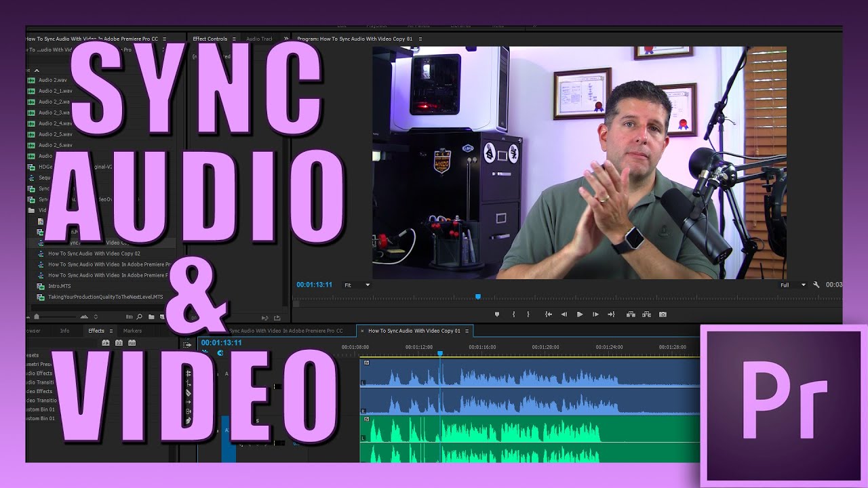The width and height of the screenshot is (868, 488).
Task: Select Audio 2_1.wav in the Project panel
Action: point(54,91)
